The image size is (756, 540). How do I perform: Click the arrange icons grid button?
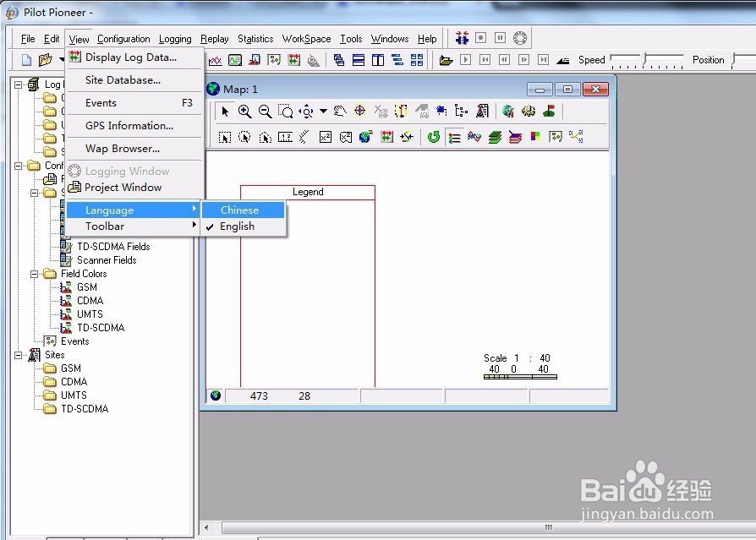[417, 60]
